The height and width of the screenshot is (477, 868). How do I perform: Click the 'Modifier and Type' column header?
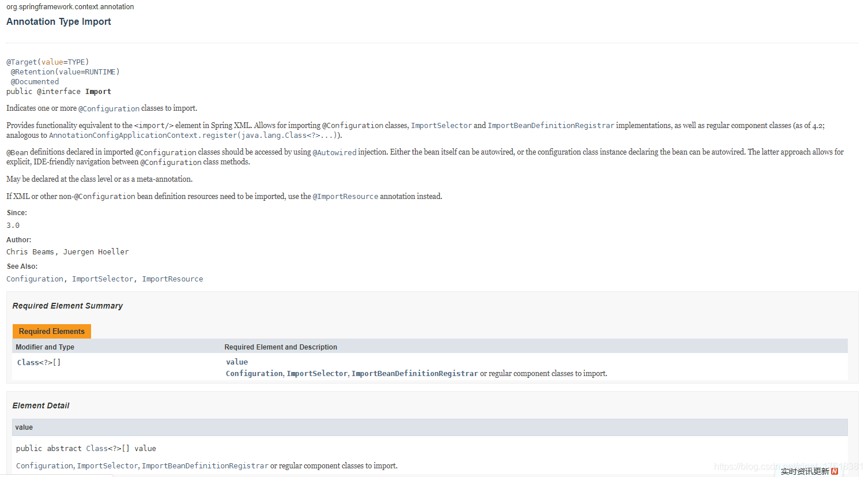pos(45,347)
